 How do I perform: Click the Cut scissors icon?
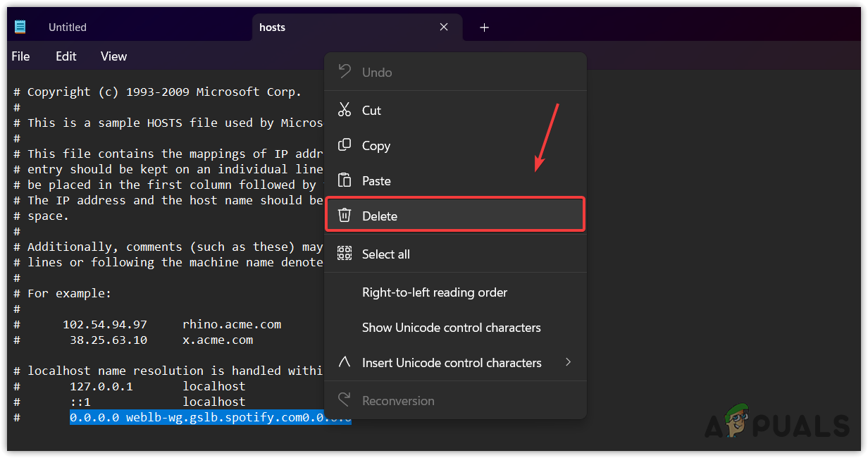tap(345, 110)
